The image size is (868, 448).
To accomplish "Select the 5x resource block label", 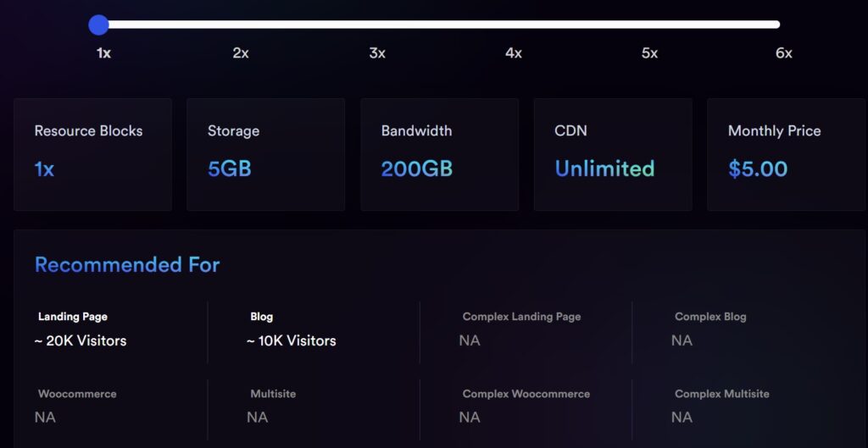I will point(649,53).
